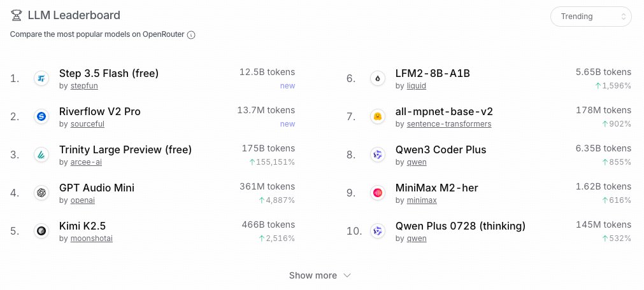
Task: Visit the moonshotai author link
Action: [x=92, y=238]
